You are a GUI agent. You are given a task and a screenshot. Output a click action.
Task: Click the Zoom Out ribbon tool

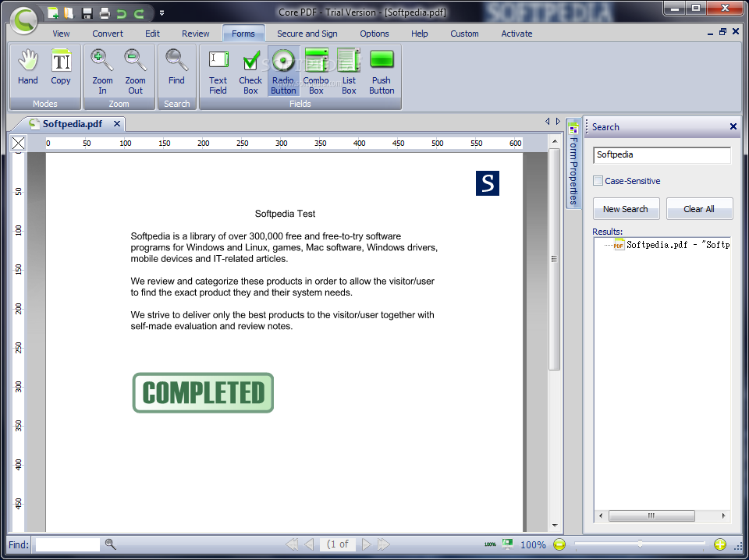[x=135, y=72]
